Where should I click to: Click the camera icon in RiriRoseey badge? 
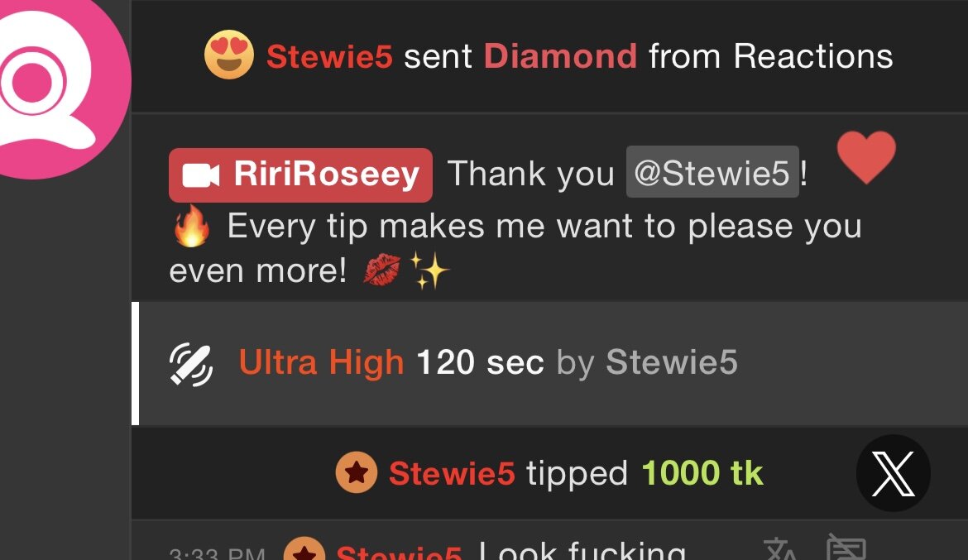pyautogui.click(x=201, y=175)
